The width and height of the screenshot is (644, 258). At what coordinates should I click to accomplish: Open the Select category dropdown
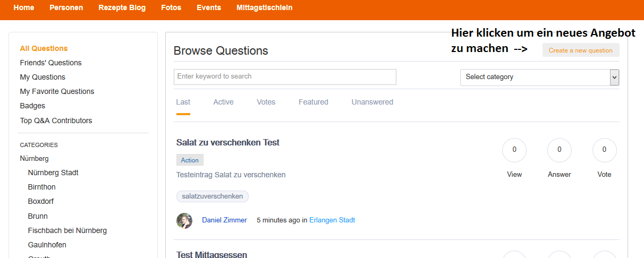pos(539,77)
